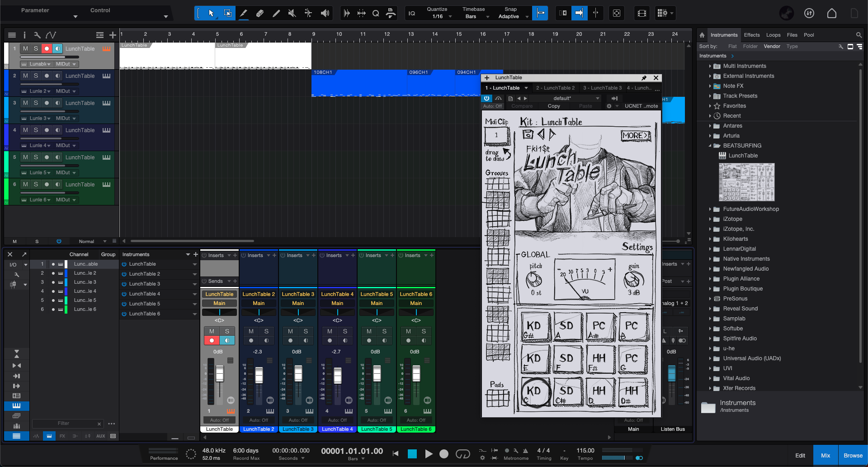Sort browser by Folder
The height and width of the screenshot is (467, 868).
(x=750, y=46)
